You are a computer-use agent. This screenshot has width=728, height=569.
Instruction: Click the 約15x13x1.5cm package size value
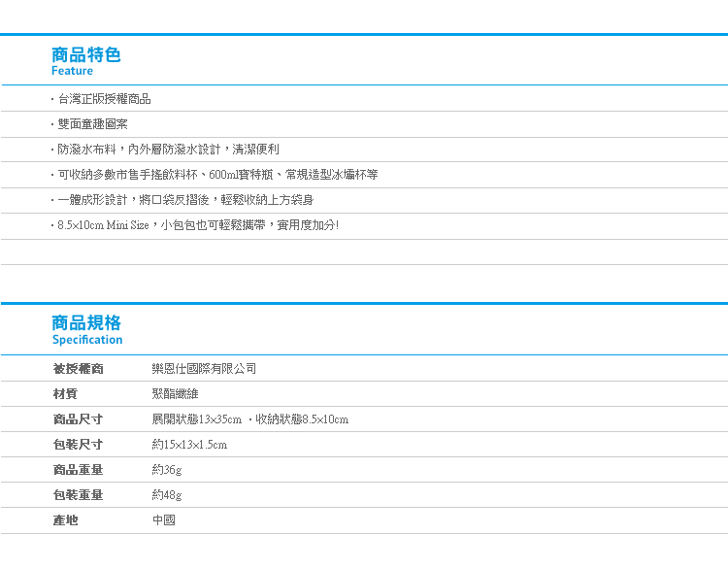pos(189,445)
